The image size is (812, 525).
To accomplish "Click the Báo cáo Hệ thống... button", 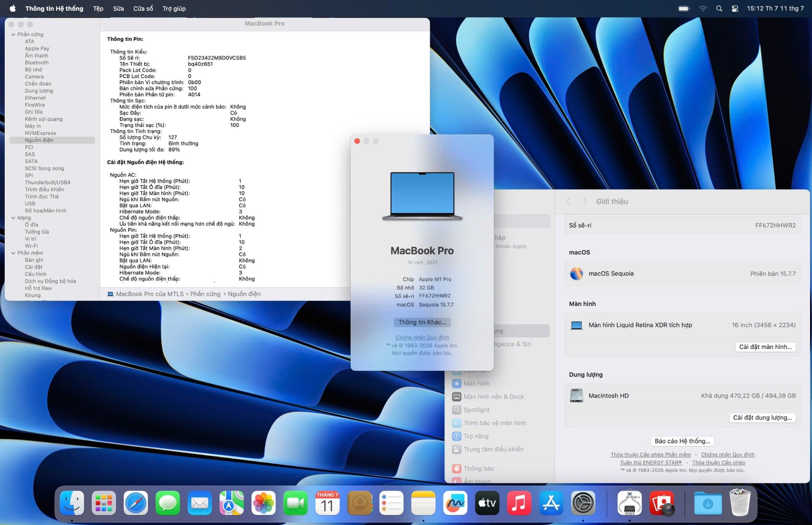I will point(682,441).
